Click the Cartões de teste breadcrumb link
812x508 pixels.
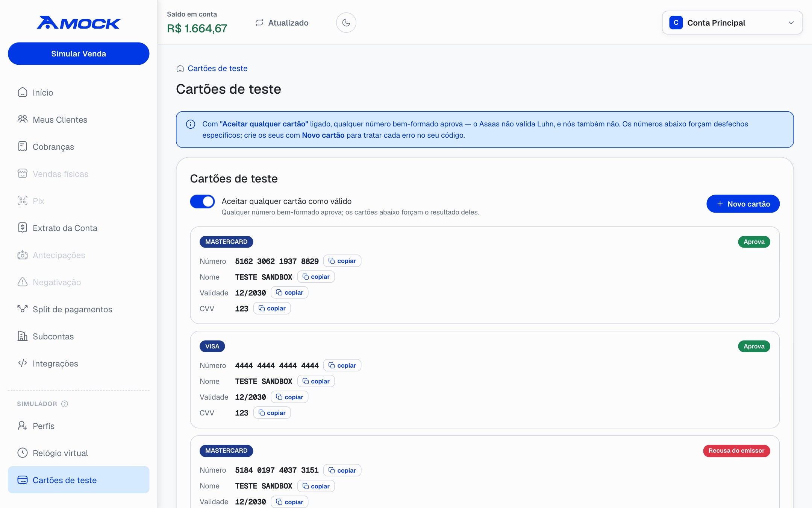tap(217, 68)
